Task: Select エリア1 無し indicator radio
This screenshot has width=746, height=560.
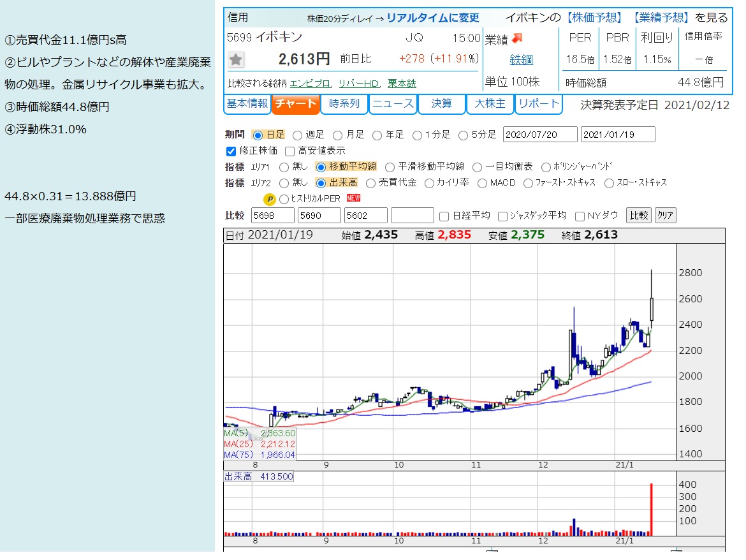Action: (284, 167)
